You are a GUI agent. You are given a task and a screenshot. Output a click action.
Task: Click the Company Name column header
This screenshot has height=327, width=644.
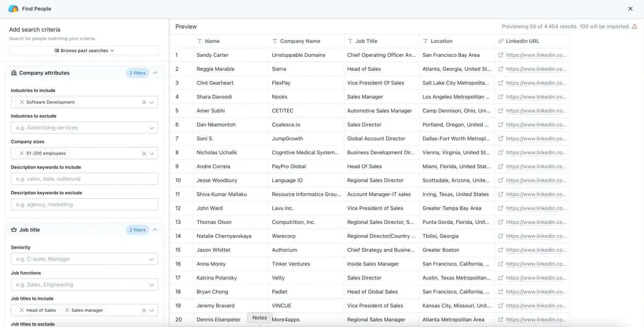(306, 41)
